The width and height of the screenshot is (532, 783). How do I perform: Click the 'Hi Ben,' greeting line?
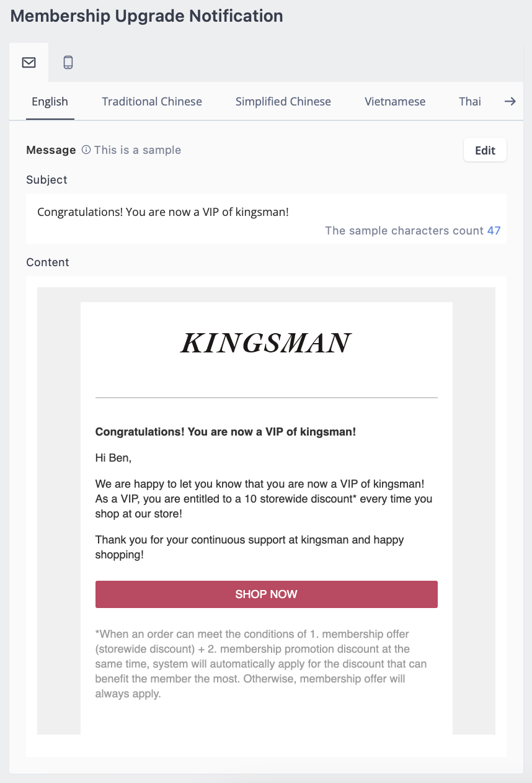(x=113, y=459)
